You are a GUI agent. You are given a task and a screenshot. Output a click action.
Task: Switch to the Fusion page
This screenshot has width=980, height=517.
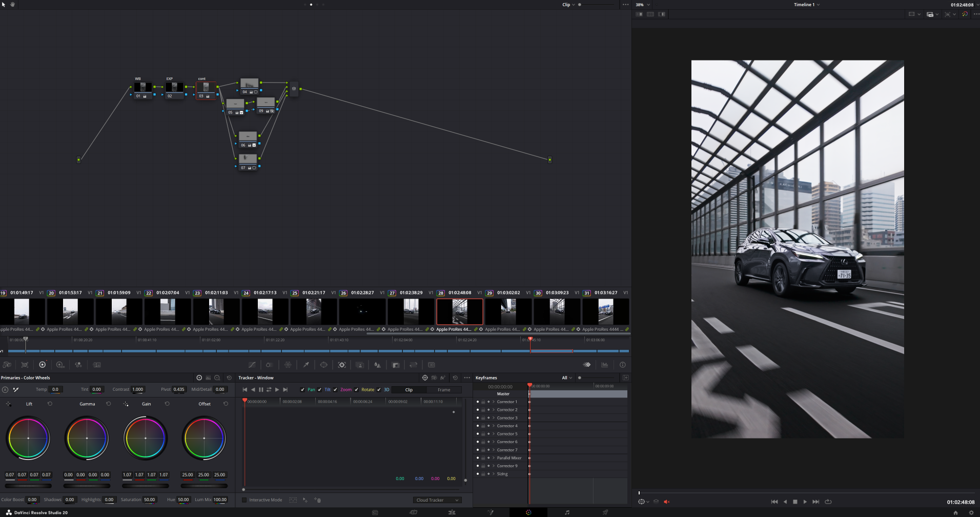(491, 512)
